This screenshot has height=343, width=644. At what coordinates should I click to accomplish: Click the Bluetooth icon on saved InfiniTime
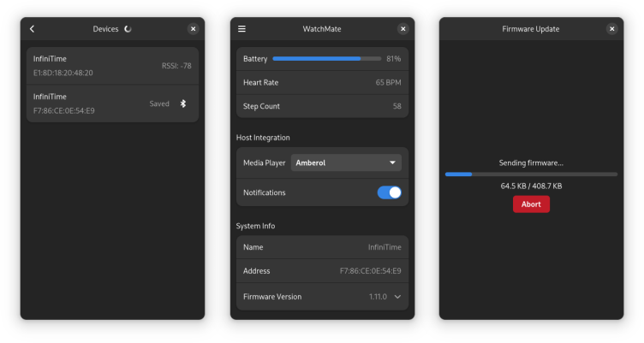point(182,103)
